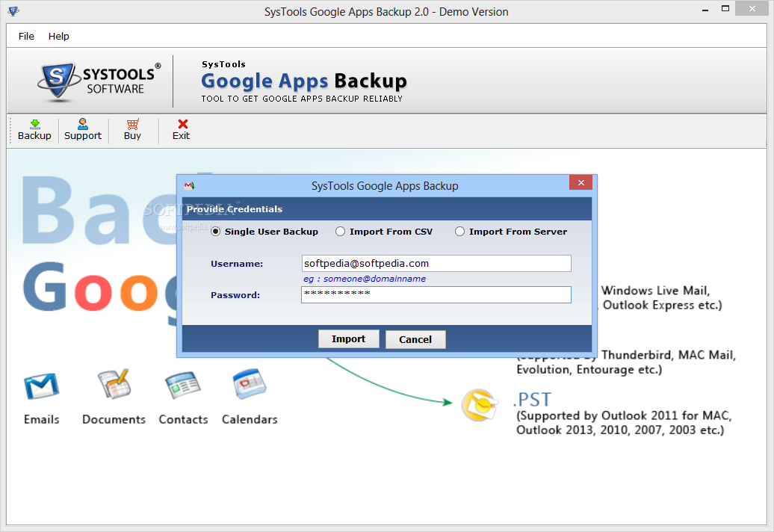Click the 'Contacts' label text

click(x=183, y=419)
